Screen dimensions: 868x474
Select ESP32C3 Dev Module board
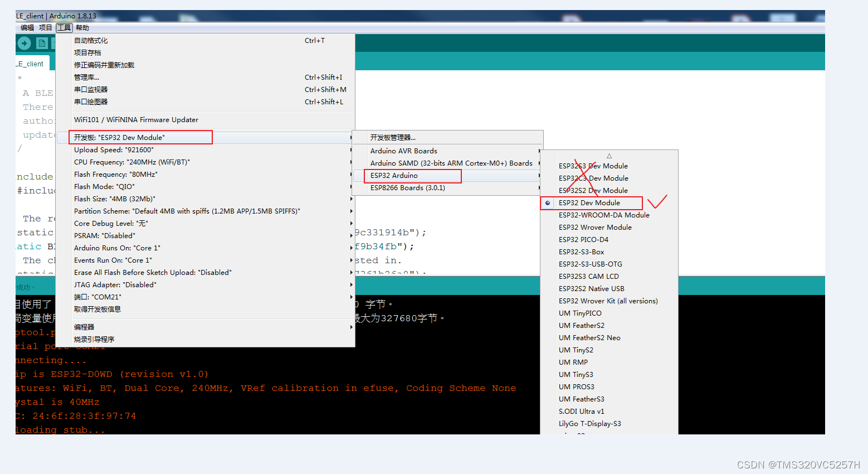click(609, 178)
